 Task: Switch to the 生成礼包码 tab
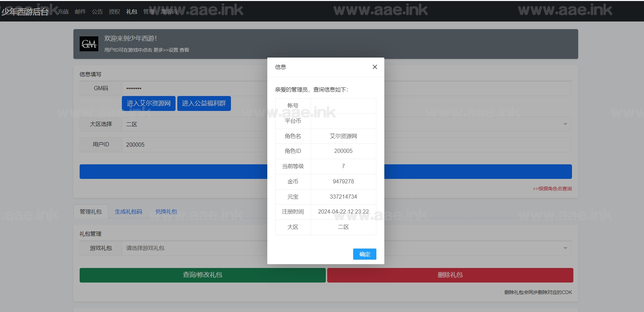(128, 211)
